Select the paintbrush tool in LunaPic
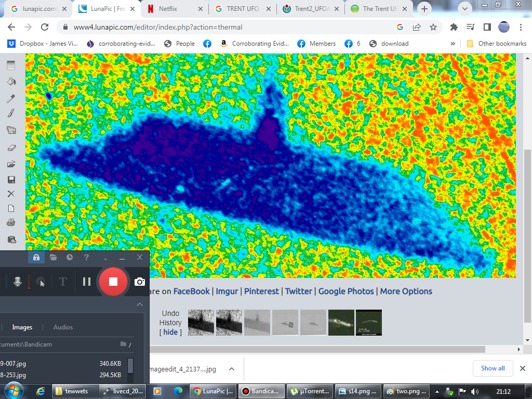Viewport: 532px width, 399px height. [11, 113]
